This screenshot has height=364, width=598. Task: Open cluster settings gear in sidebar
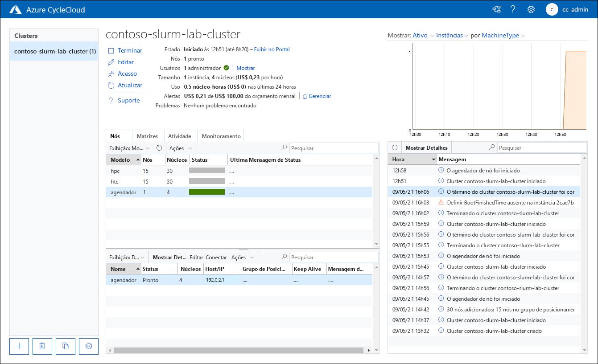click(x=89, y=346)
